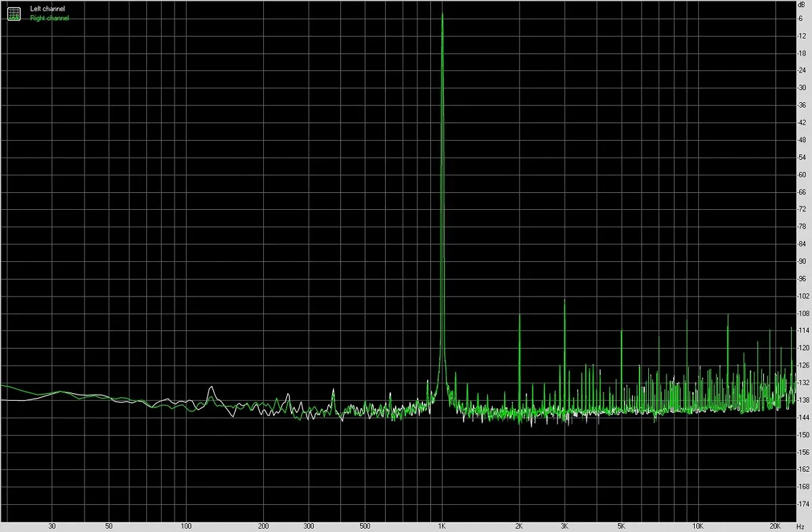Viewport: 812px width, 532px height.
Task: Click the '-174' dB scale value
Action: point(802,504)
